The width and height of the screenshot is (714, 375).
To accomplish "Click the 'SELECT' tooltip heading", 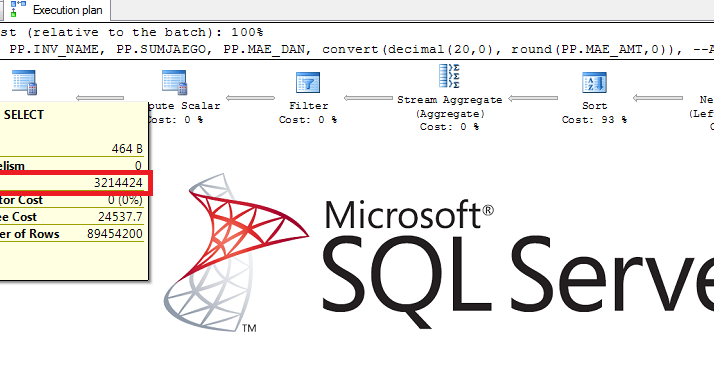I will [24, 115].
